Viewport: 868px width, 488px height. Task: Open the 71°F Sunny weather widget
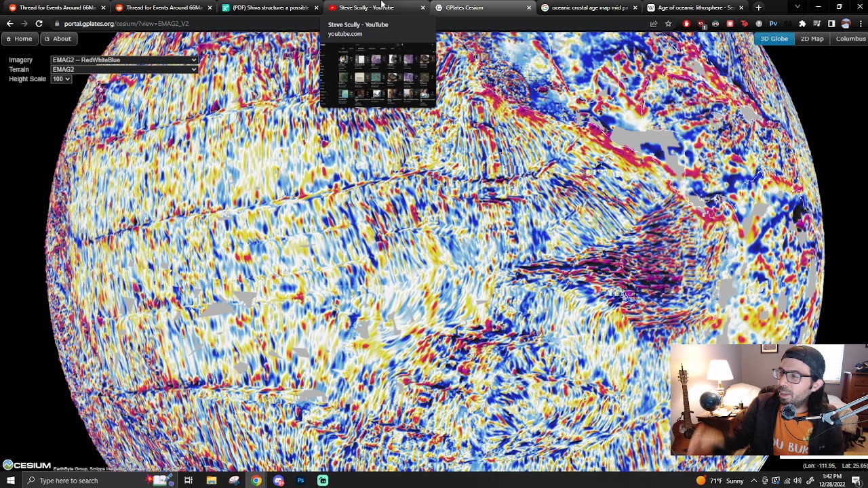(719, 481)
